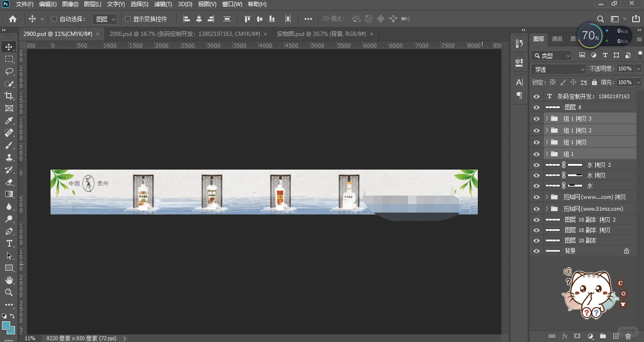
Task: Select the Zoom tool
Action: 9,293
